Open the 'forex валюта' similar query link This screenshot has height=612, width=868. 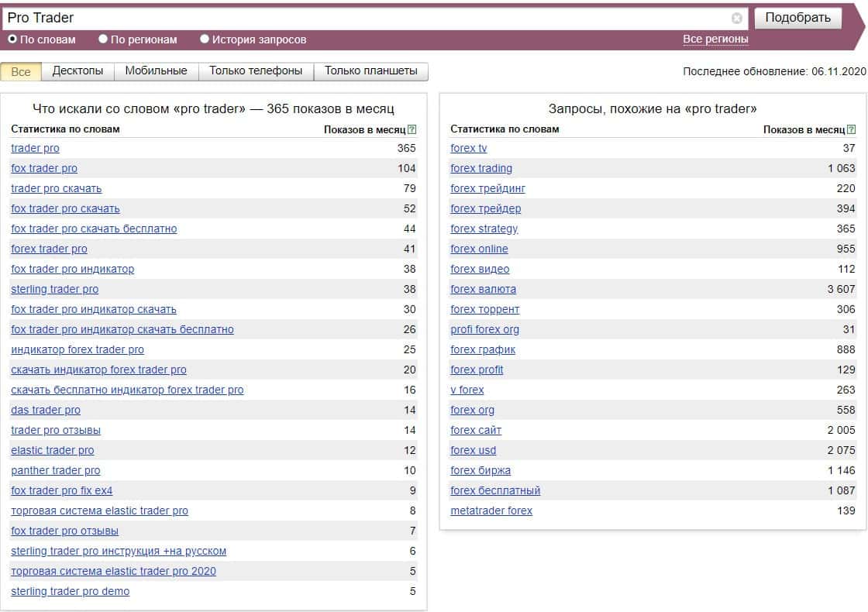coord(483,289)
